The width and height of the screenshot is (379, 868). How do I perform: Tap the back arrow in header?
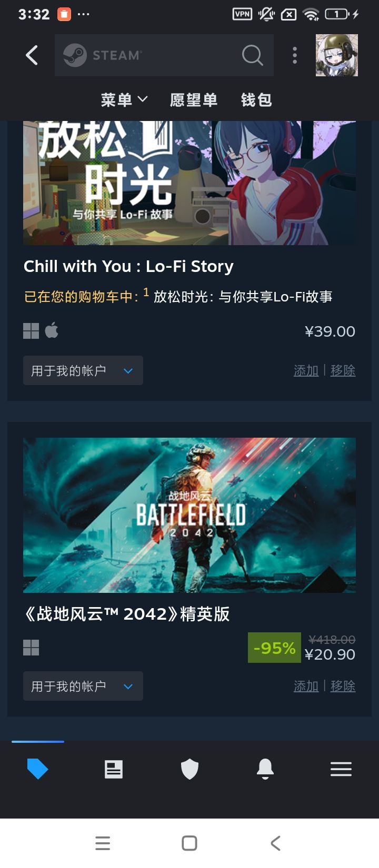(32, 55)
